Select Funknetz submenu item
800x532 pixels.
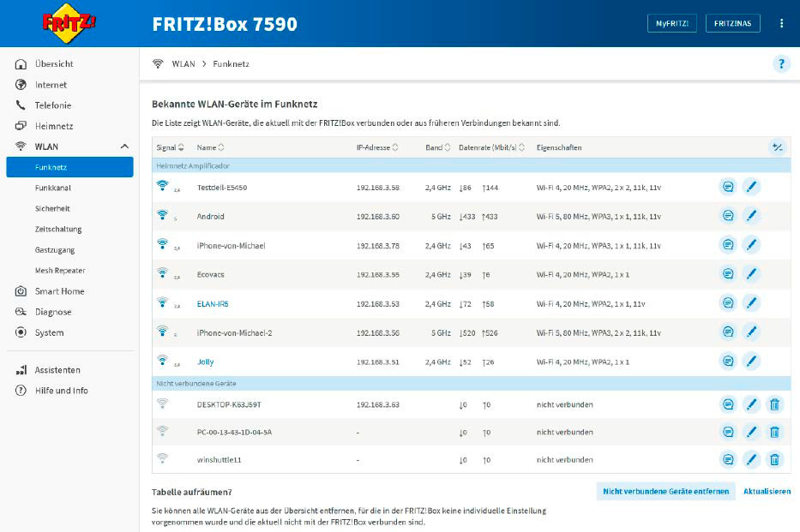point(70,167)
